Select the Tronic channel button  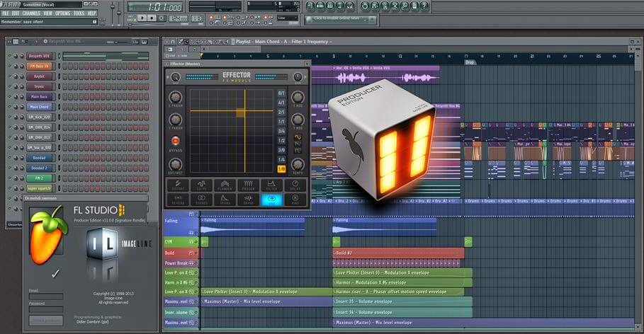click(x=40, y=86)
